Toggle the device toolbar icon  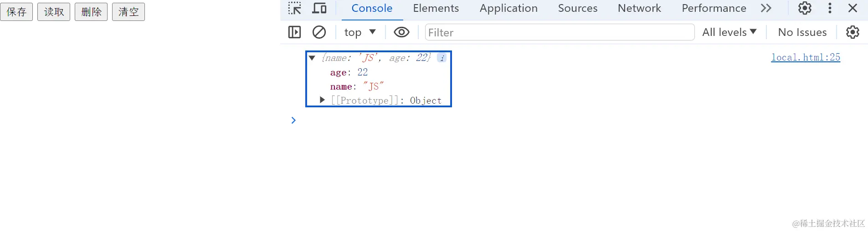pos(319,8)
